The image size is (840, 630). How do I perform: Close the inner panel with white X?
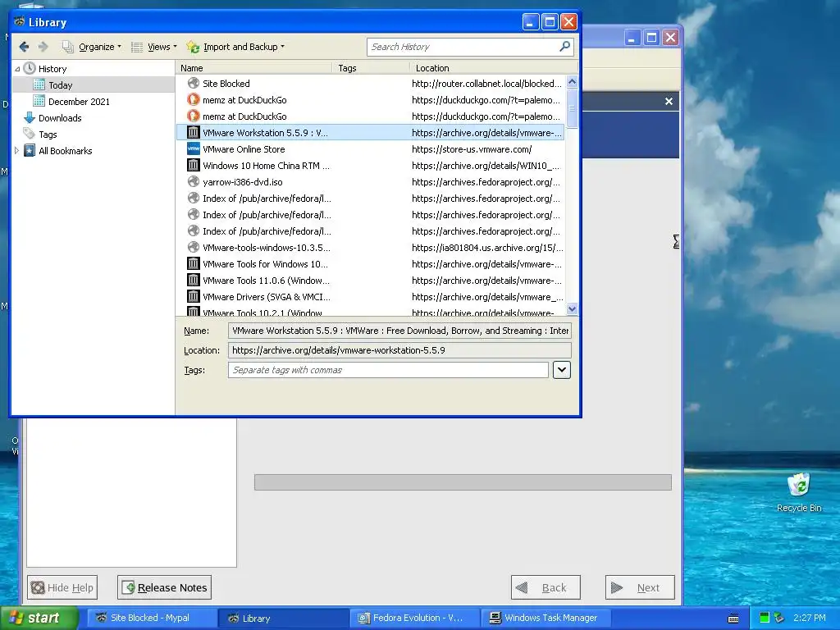click(669, 101)
